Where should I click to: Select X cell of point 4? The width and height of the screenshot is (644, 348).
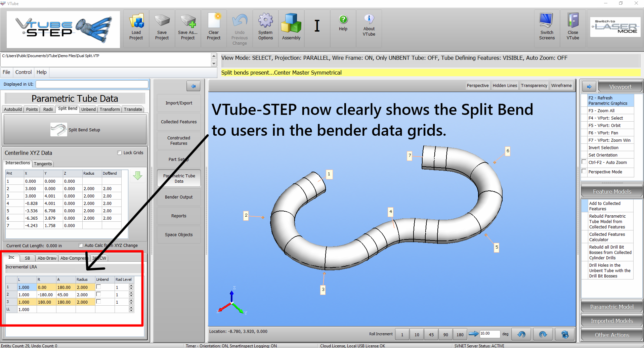(x=34, y=203)
